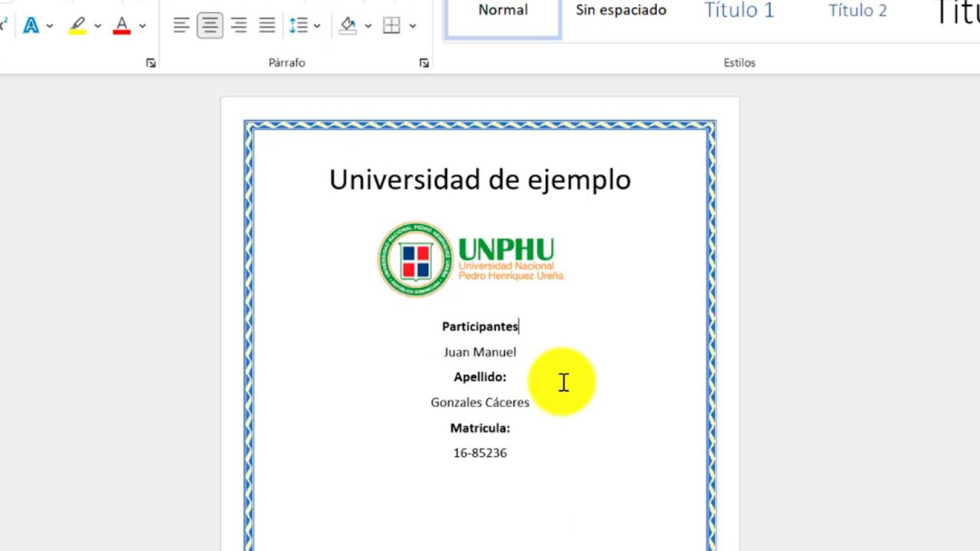
Task: Click the 'Matricula:' label
Action: click(x=480, y=429)
